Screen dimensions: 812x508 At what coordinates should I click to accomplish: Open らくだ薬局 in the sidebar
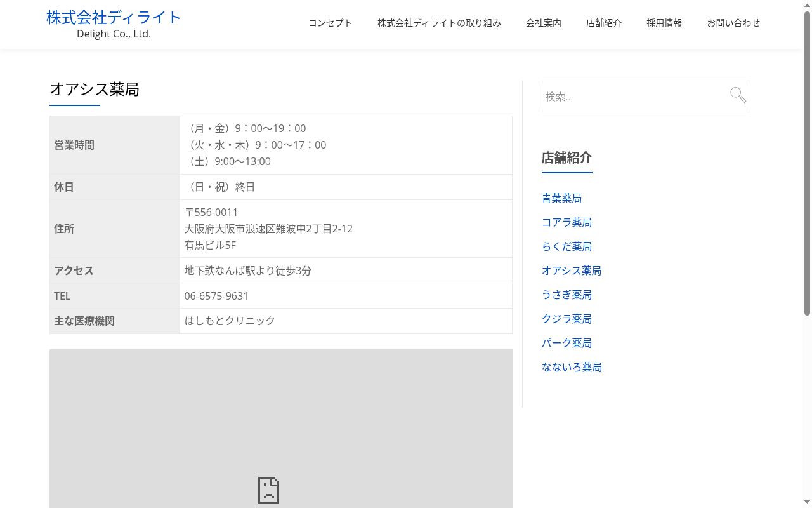(566, 246)
